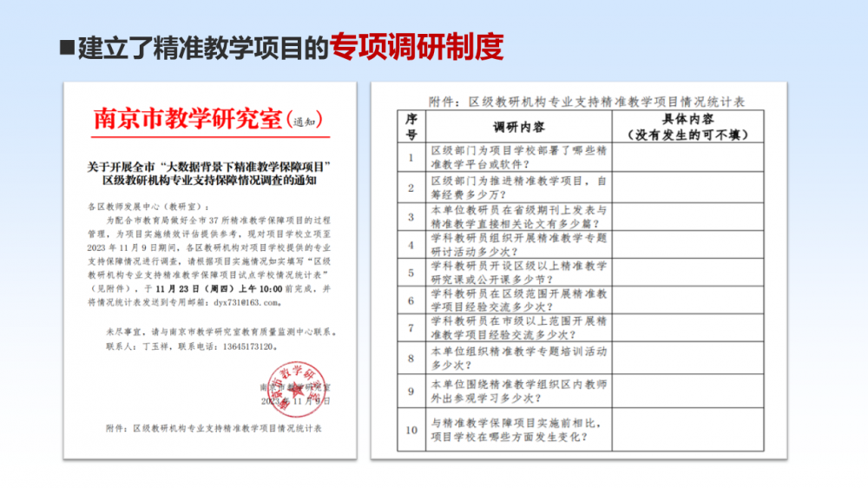Click the 调研内容 column header
The width and height of the screenshot is (868, 488).
click(x=518, y=127)
